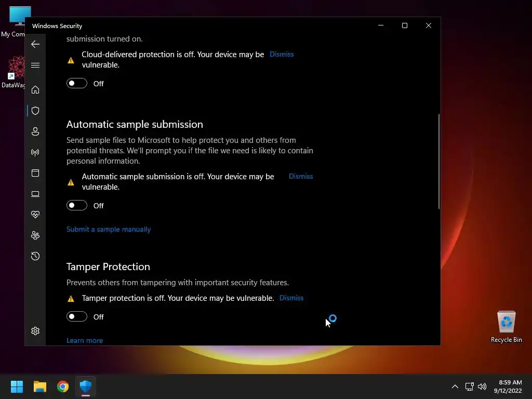This screenshot has width=532, height=399.
Task: Open the Windows Start menu
Action: pos(17,387)
